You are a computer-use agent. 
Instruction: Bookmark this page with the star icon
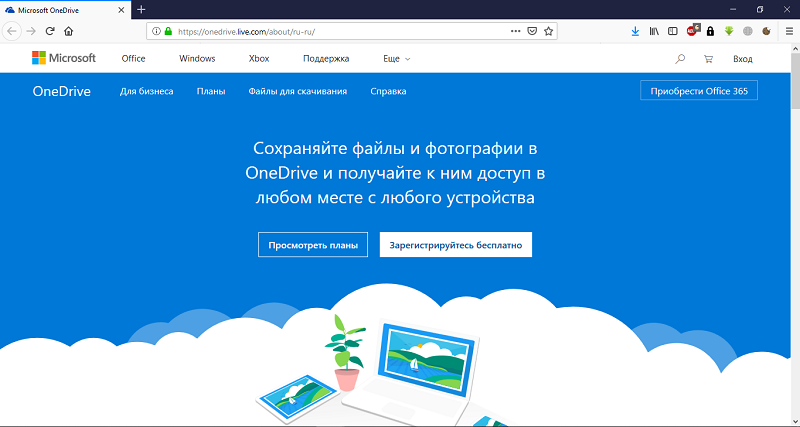coord(548,31)
